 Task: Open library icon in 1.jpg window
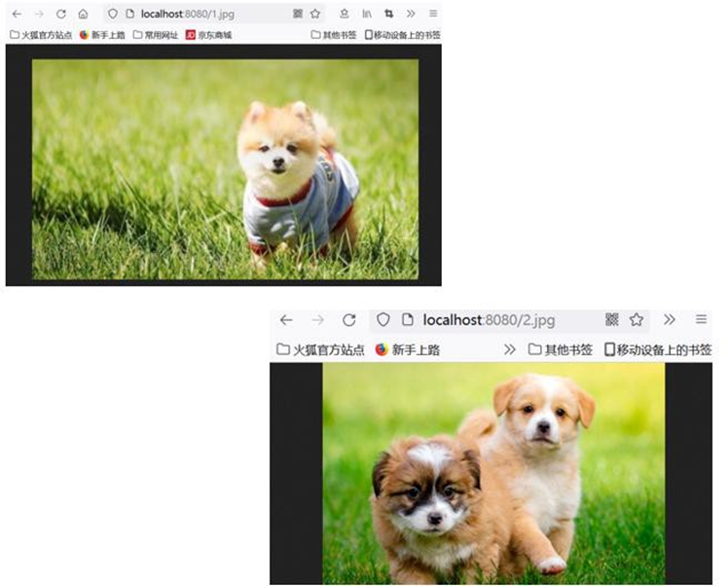pyautogui.click(x=367, y=14)
